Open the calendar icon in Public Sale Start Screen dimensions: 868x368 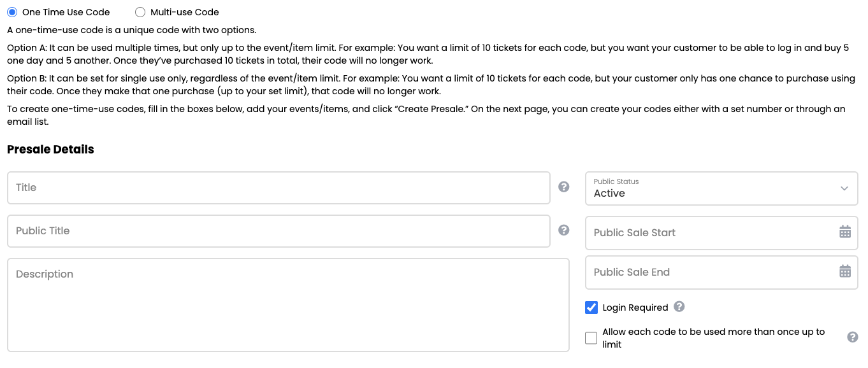(x=845, y=232)
